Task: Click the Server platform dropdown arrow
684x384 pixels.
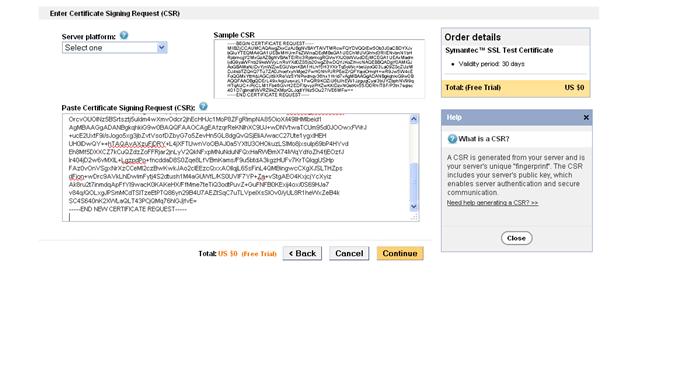Action: 162,48
